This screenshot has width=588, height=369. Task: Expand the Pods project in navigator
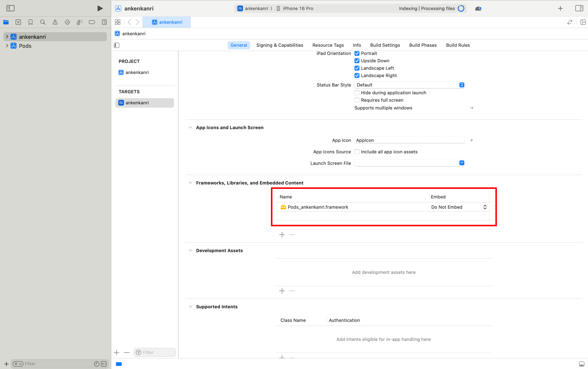pos(7,46)
